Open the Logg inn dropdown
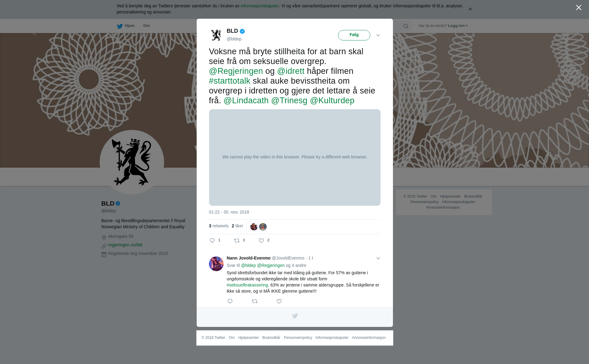Viewport: 589px width, 364px height. tap(458, 26)
